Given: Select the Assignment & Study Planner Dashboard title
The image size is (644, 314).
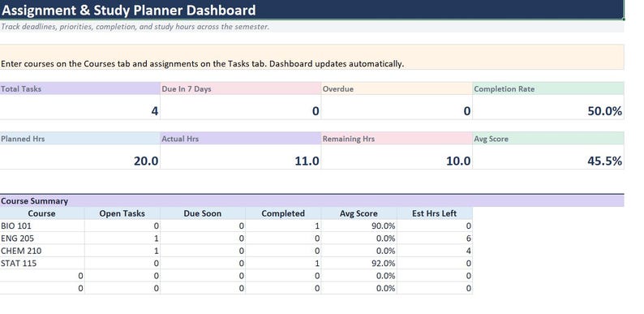Looking at the screenshot, I should pyautogui.click(x=128, y=10).
